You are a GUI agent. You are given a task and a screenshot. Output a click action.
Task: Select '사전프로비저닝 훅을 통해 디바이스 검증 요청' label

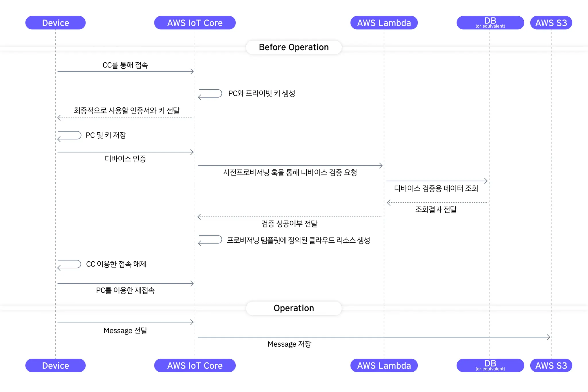(290, 173)
